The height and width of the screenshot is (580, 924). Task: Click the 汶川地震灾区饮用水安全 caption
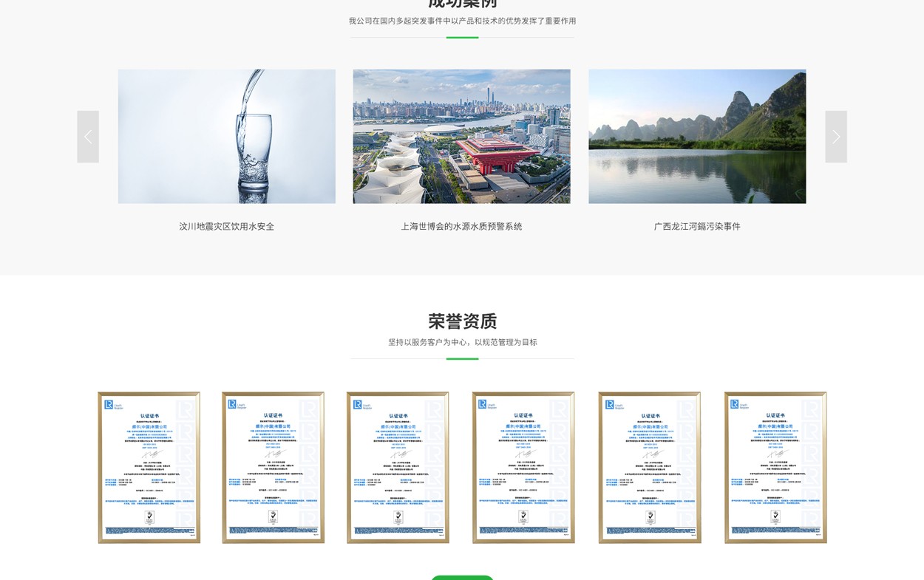pos(226,227)
